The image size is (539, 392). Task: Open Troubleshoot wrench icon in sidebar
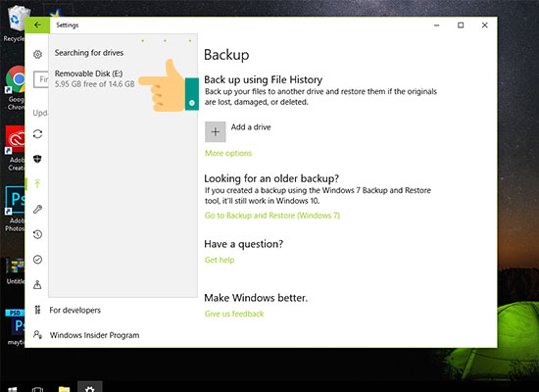pos(37,209)
